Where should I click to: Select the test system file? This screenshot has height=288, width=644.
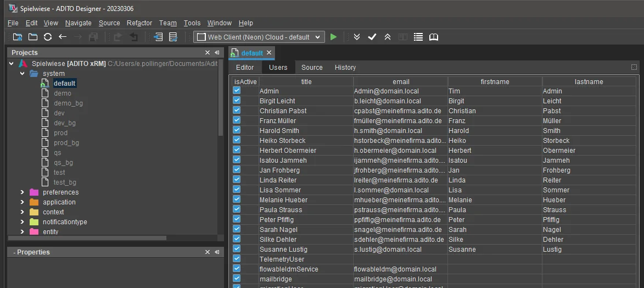tap(59, 173)
